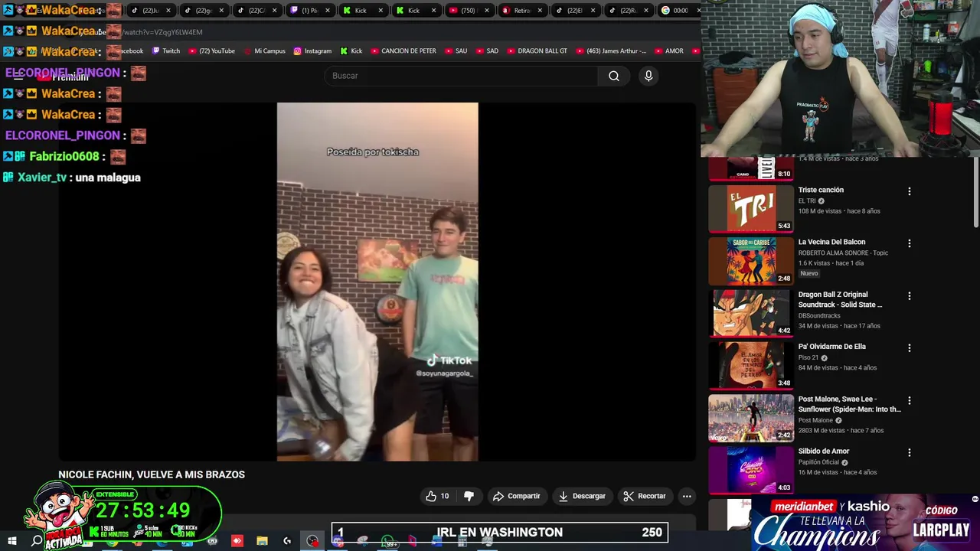Focus the Buscar search field
The image size is (980, 551).
[x=462, y=76]
